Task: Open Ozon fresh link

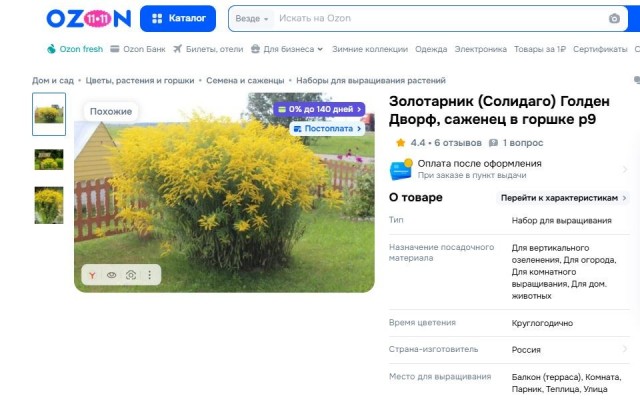Action: coord(81,49)
